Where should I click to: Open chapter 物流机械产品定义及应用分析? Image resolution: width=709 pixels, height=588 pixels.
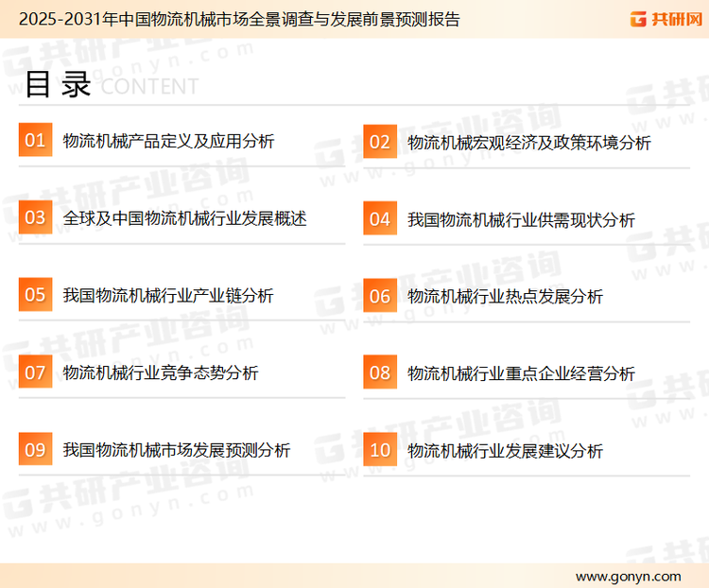pos(168,141)
